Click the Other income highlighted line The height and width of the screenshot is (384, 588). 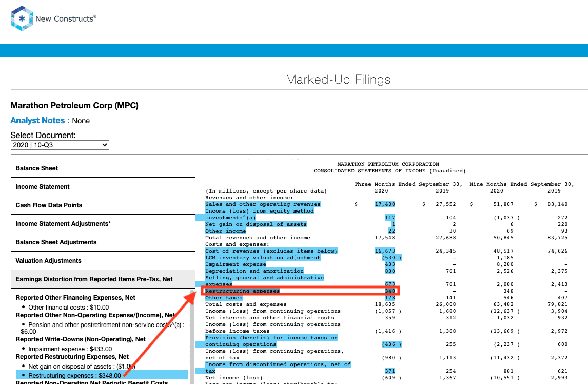click(x=225, y=231)
